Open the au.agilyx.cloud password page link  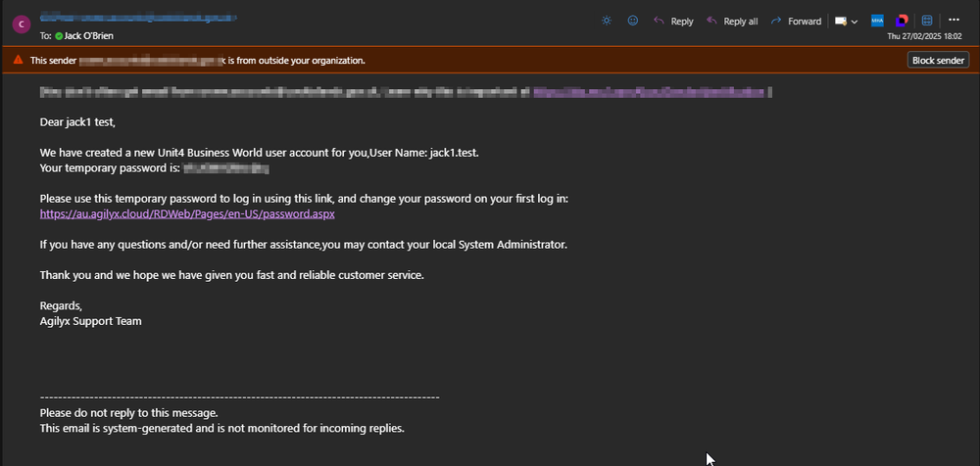click(187, 213)
